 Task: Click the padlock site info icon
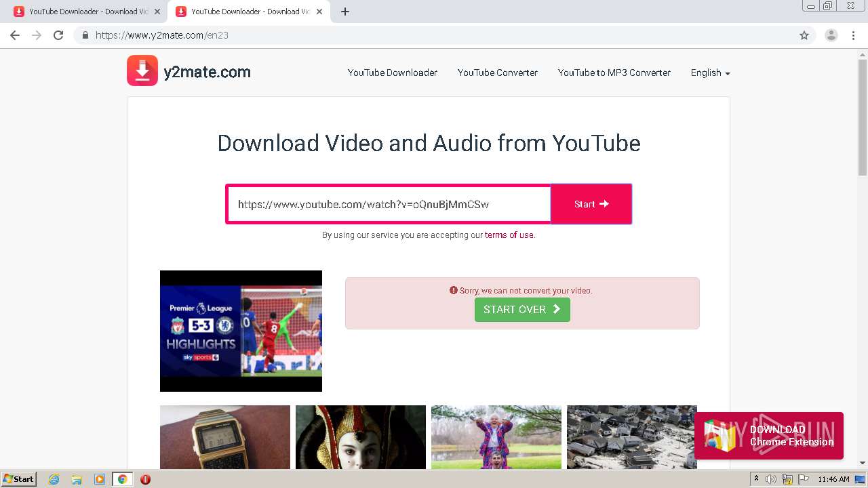85,35
